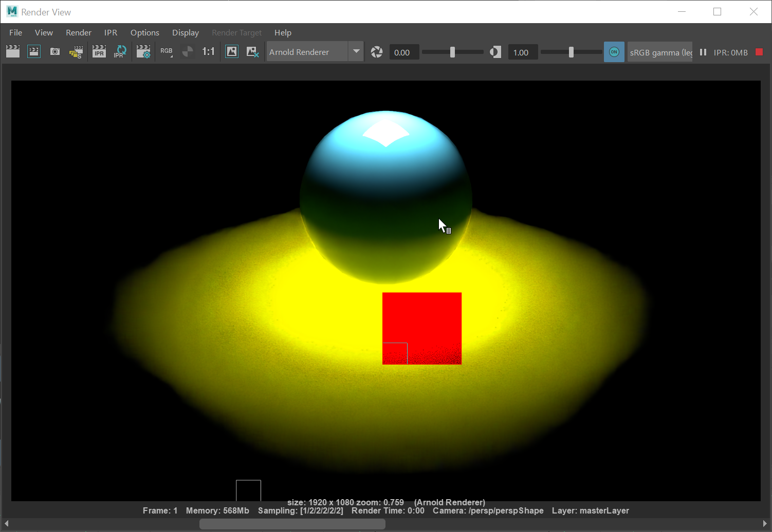Open the sRGB gamma view transform selector

[659, 52]
